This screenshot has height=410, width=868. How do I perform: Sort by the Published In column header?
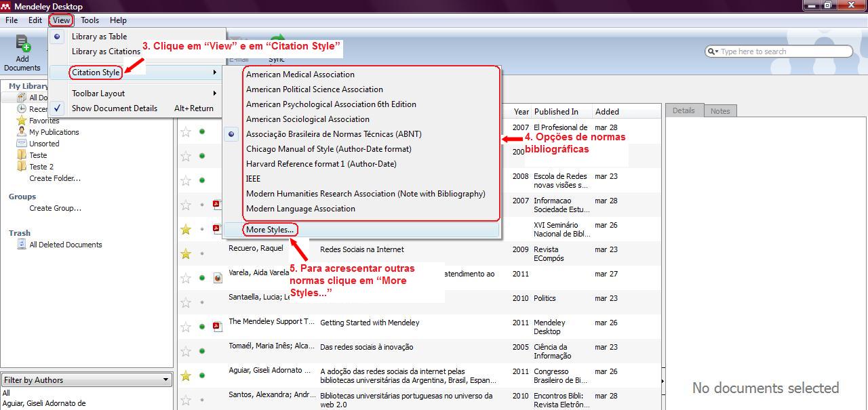coord(562,112)
